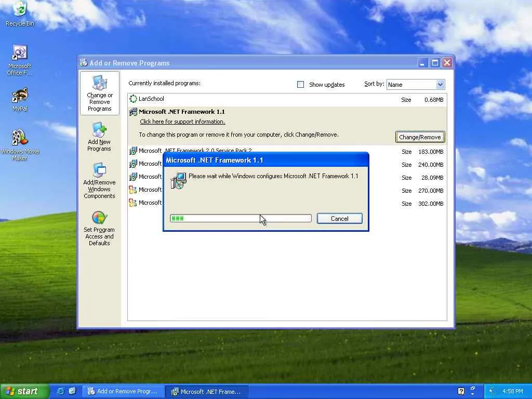The width and height of the screenshot is (532, 399).
Task: Click Add or Remove Programs title bar icon
Action: (84, 63)
